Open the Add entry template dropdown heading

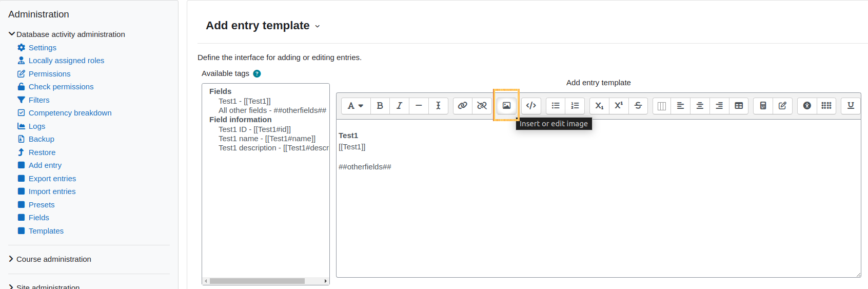pos(263,26)
